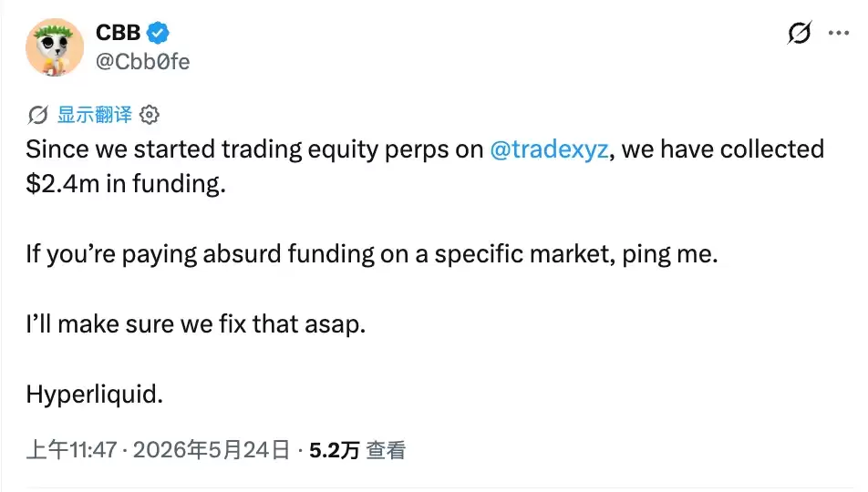The image size is (868, 492).
Task: Open the three-dot more options menu
Action: 839,33
